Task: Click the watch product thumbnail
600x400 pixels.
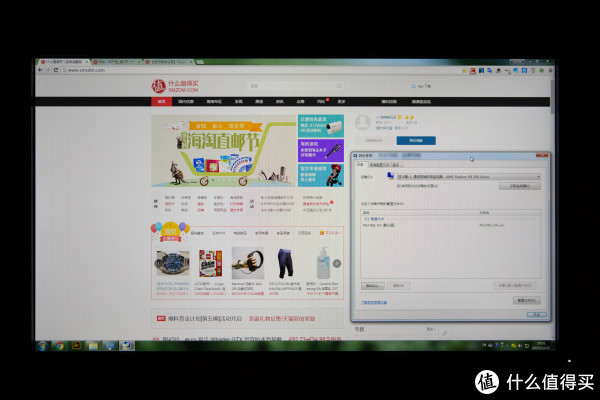Action: pyautogui.click(x=172, y=263)
